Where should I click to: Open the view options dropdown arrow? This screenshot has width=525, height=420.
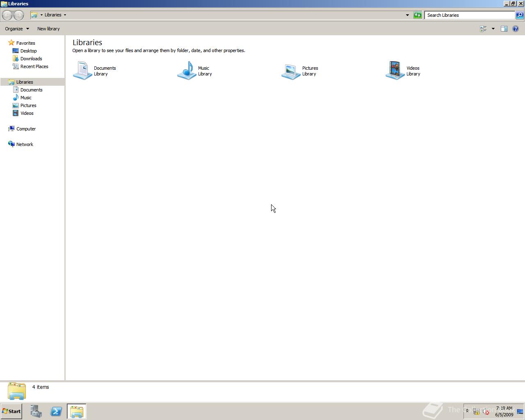click(493, 29)
